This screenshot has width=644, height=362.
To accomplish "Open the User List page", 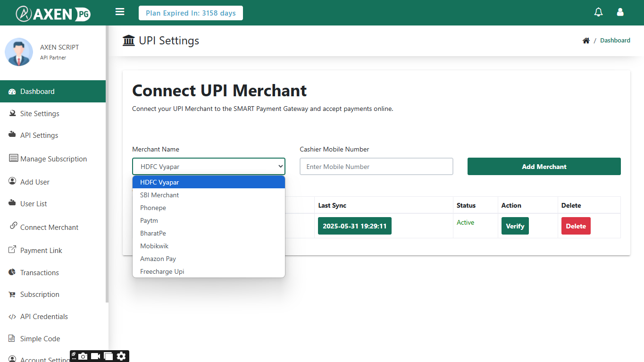I will (53, 203).
